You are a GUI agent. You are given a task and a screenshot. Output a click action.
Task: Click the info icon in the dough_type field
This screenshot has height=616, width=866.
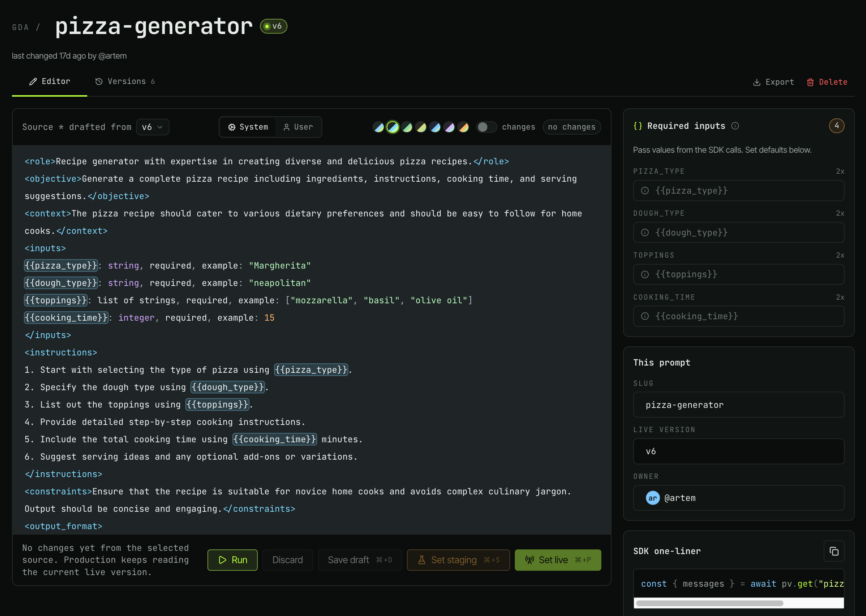click(645, 232)
